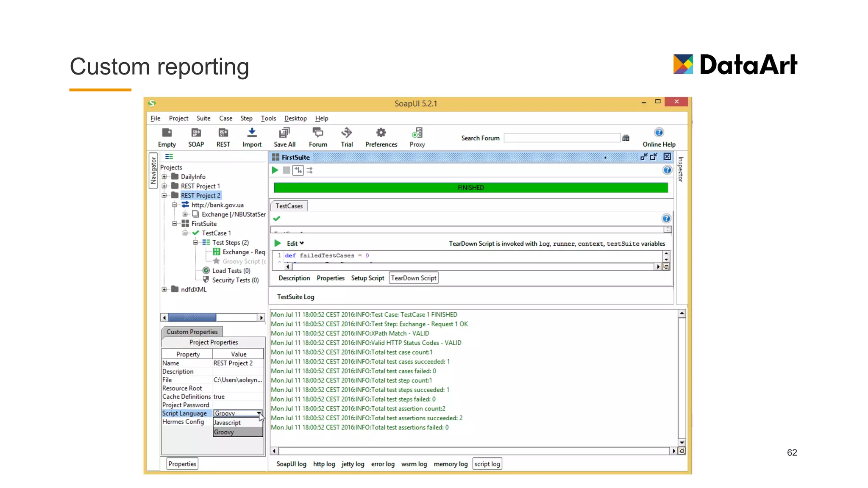Maximize the FirstSuite internal window
The image size is (868, 488).
(654, 157)
